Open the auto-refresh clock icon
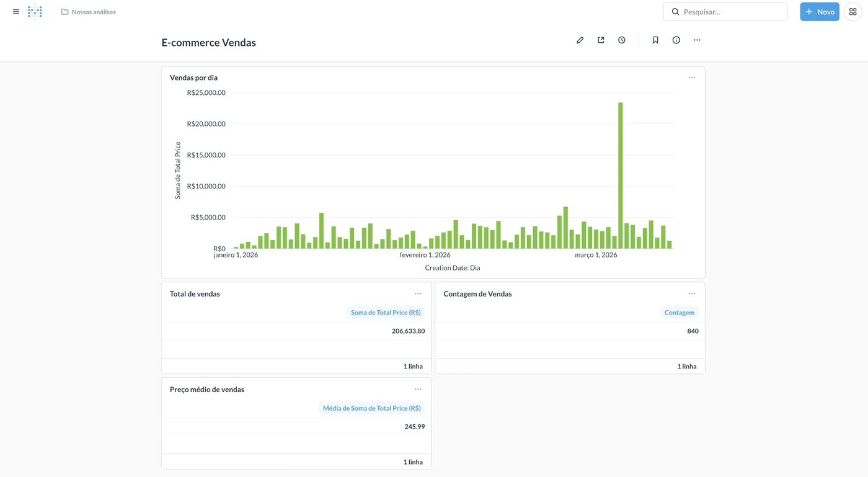Viewport: 868px width, 477px height. coord(622,40)
